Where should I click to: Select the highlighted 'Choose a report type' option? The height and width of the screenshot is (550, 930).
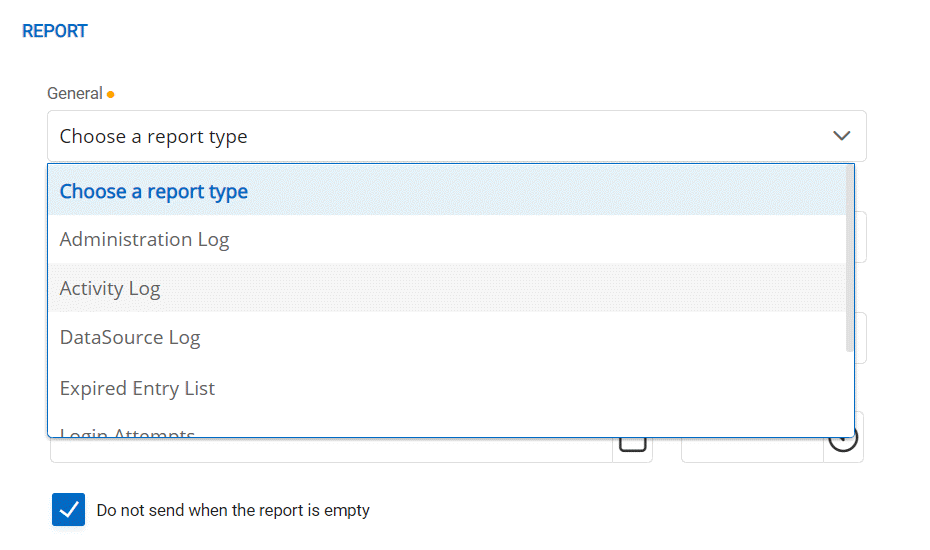click(x=153, y=191)
